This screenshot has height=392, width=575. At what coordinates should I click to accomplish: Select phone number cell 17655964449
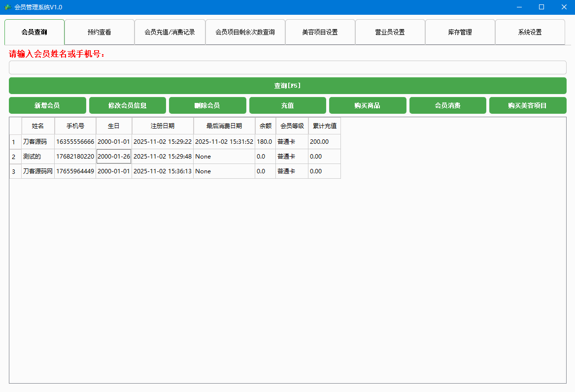click(x=75, y=171)
